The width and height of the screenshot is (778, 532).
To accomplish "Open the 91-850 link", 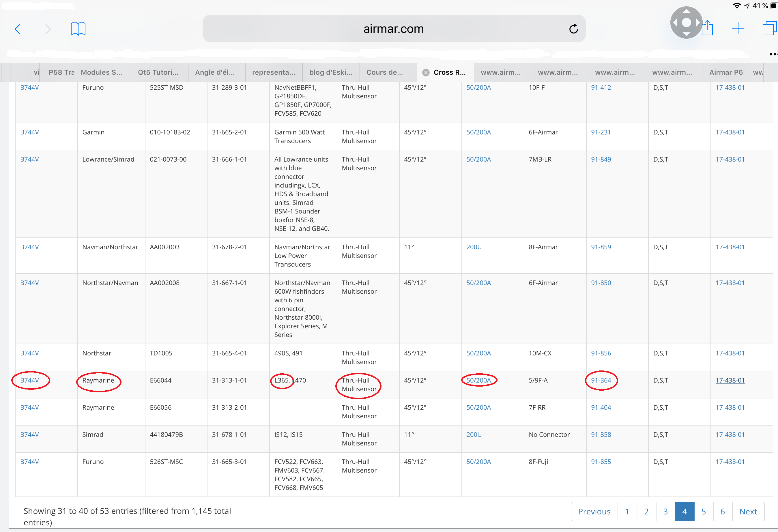I will (601, 283).
